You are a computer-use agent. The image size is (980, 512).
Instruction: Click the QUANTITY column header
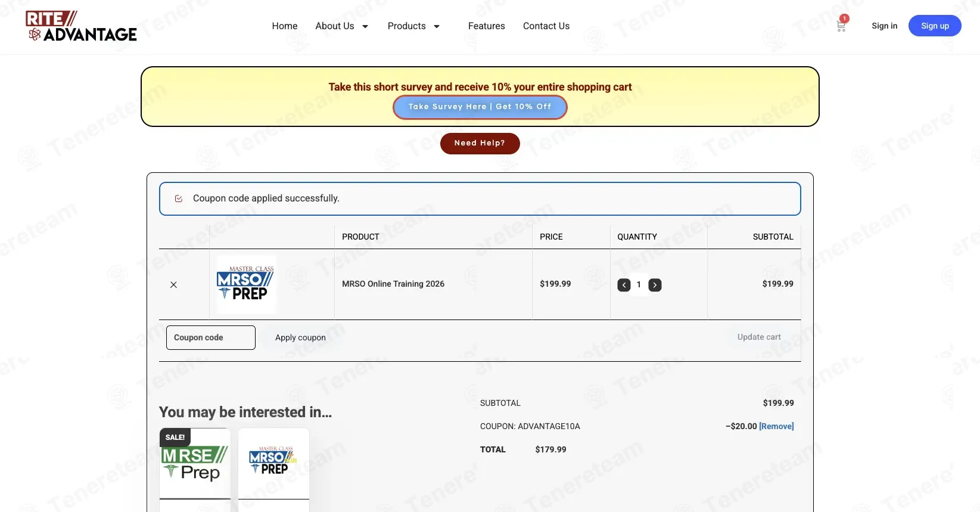tap(637, 237)
